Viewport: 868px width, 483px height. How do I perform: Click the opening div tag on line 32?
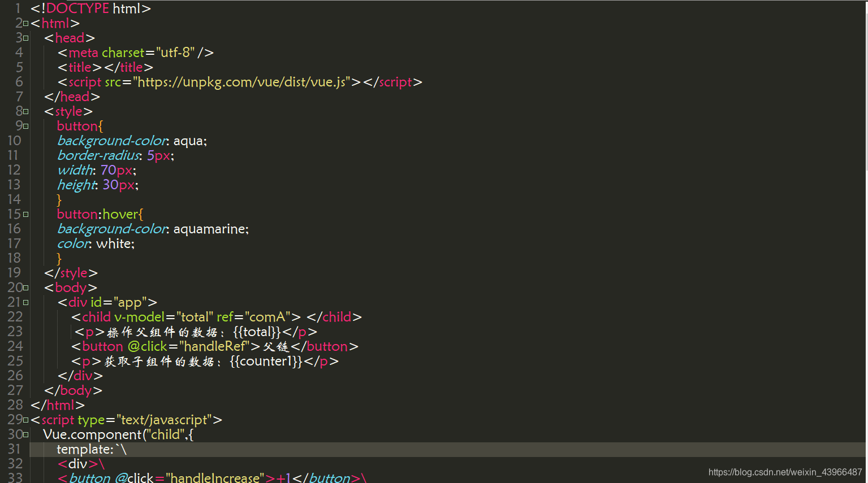(x=78, y=464)
